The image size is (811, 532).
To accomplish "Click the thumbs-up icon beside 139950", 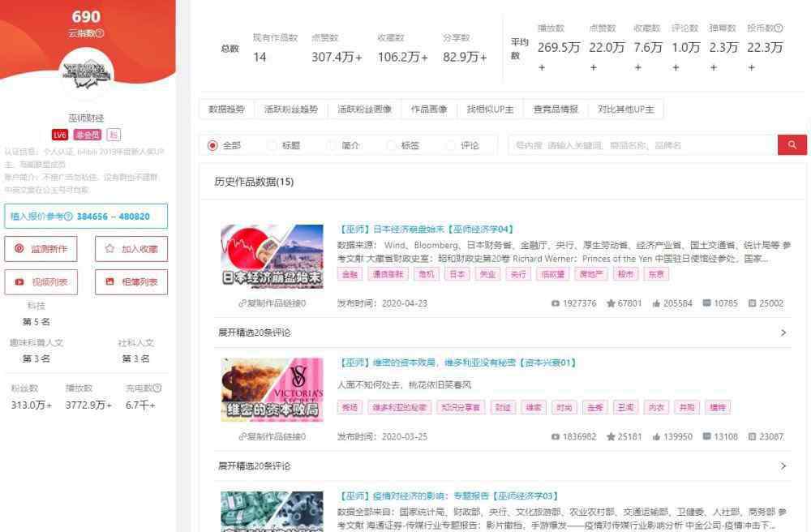I will (x=656, y=437).
